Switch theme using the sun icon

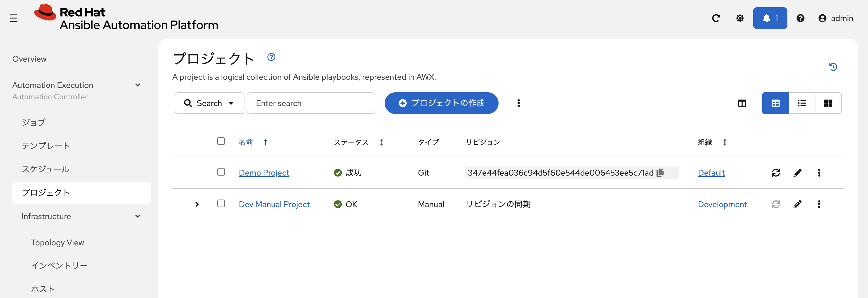pos(740,18)
